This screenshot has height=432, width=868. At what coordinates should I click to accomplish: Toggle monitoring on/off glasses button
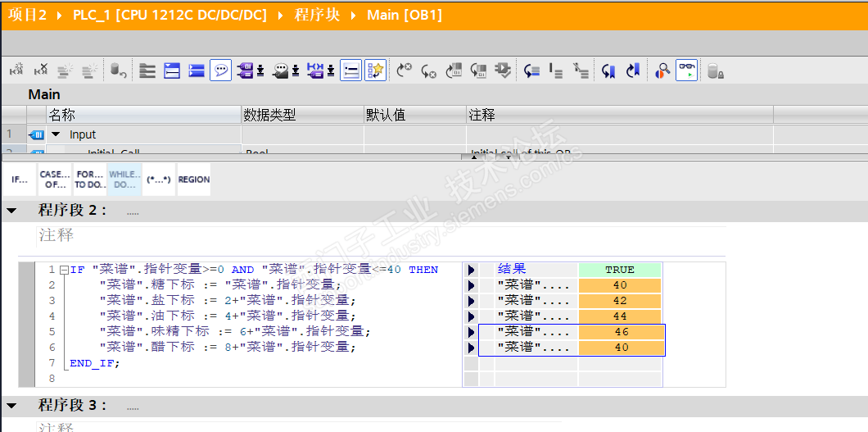(x=687, y=70)
